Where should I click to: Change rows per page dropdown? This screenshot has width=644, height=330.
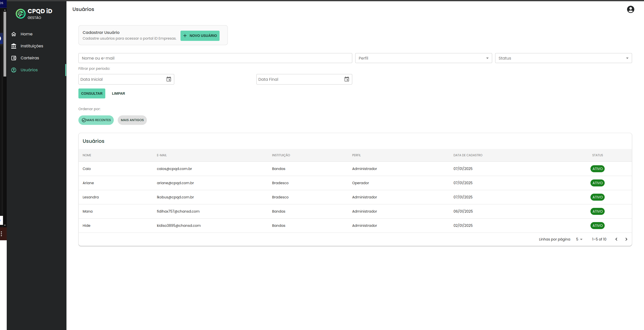579,239
